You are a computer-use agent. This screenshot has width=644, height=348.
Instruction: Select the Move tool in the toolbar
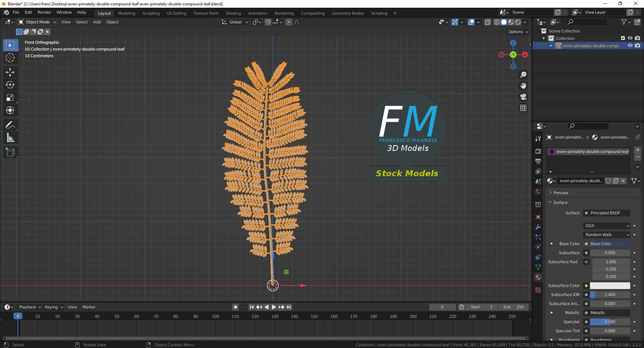10,72
